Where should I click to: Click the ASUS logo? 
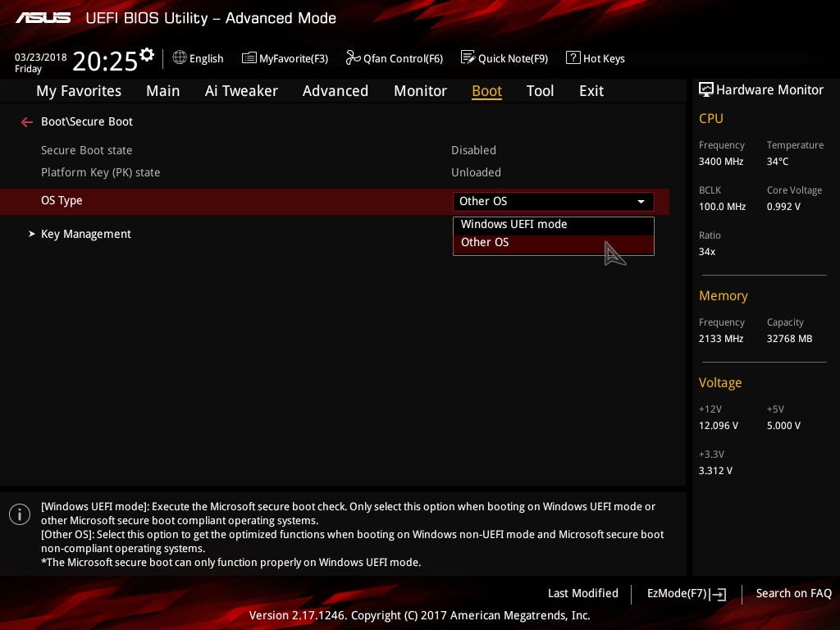(43, 18)
